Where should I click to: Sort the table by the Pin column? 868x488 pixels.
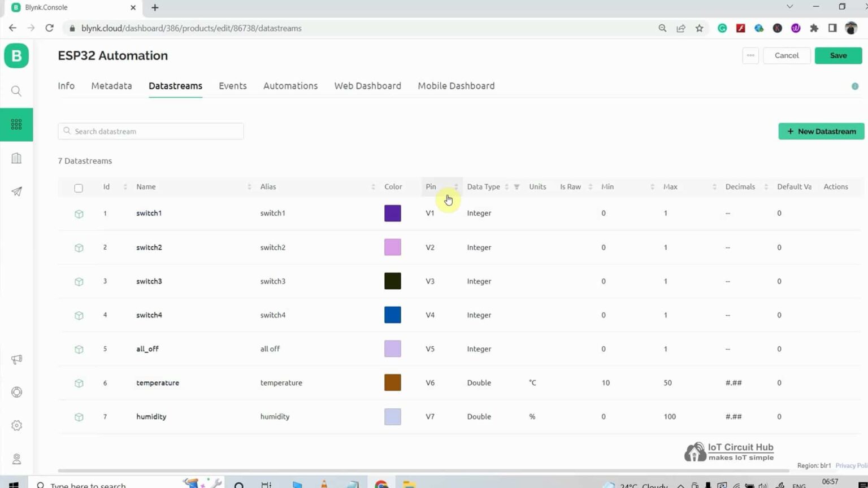point(431,187)
